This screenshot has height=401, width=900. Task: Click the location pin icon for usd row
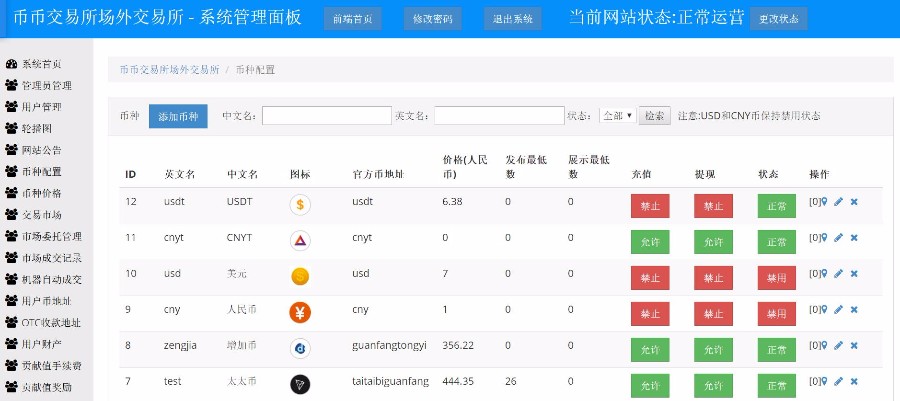823,274
